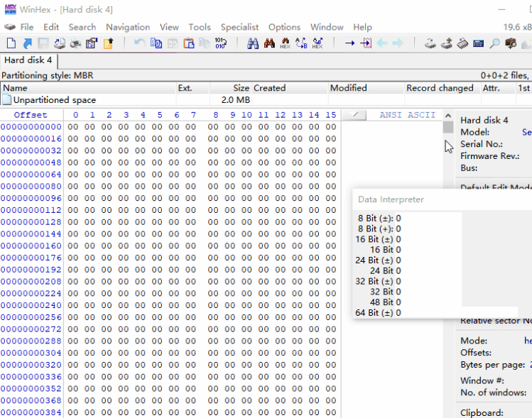Click the scroll-up arrow of hex view
The image size is (532, 418).
(448, 116)
